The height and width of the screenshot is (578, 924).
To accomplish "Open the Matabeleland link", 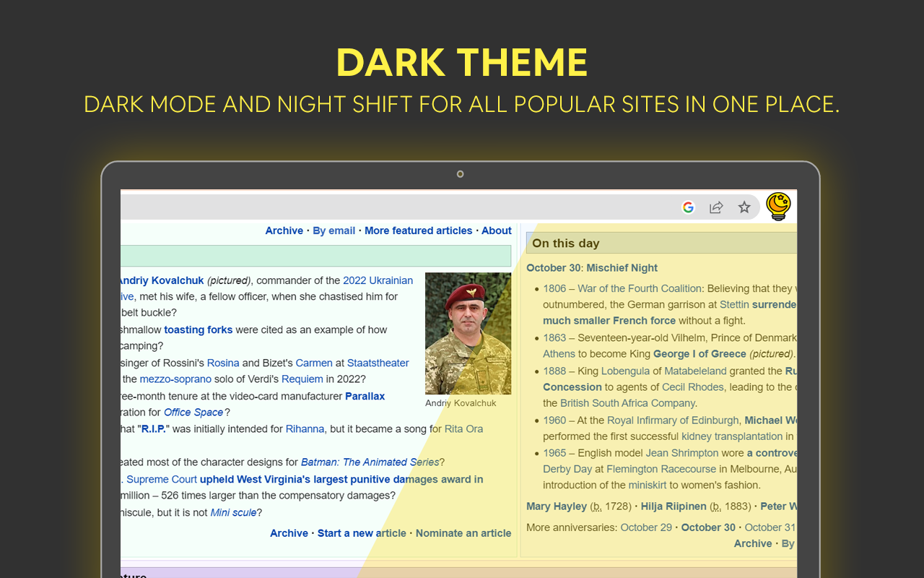I will pos(696,371).
